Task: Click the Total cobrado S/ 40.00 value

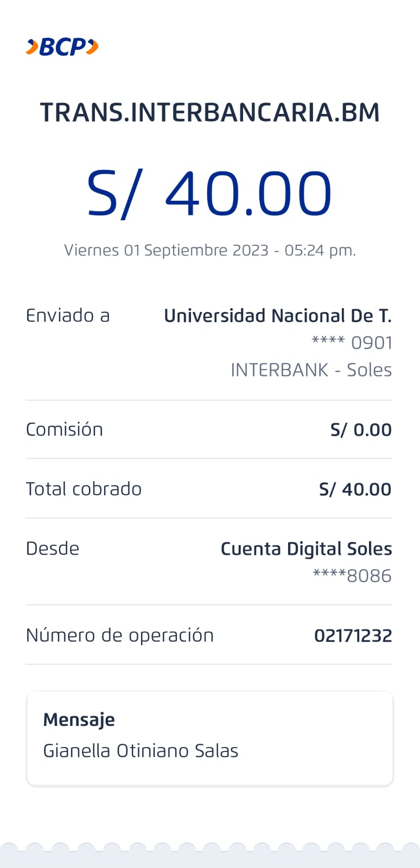Action: click(355, 489)
